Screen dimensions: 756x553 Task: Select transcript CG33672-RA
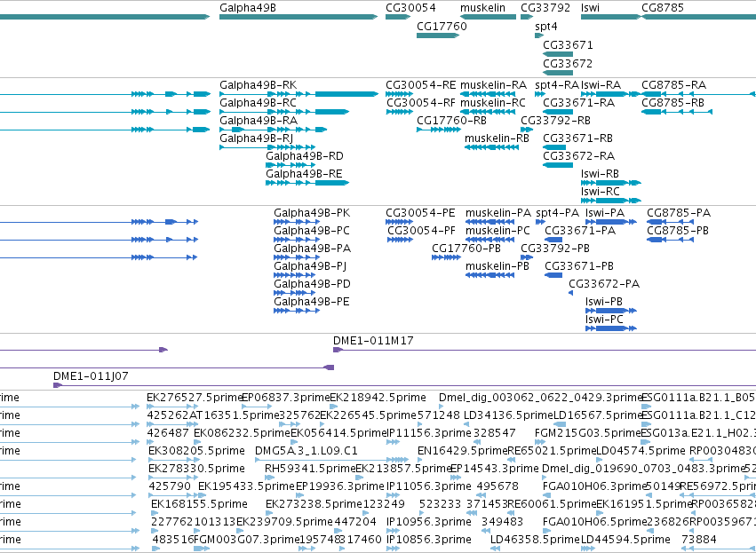click(558, 165)
